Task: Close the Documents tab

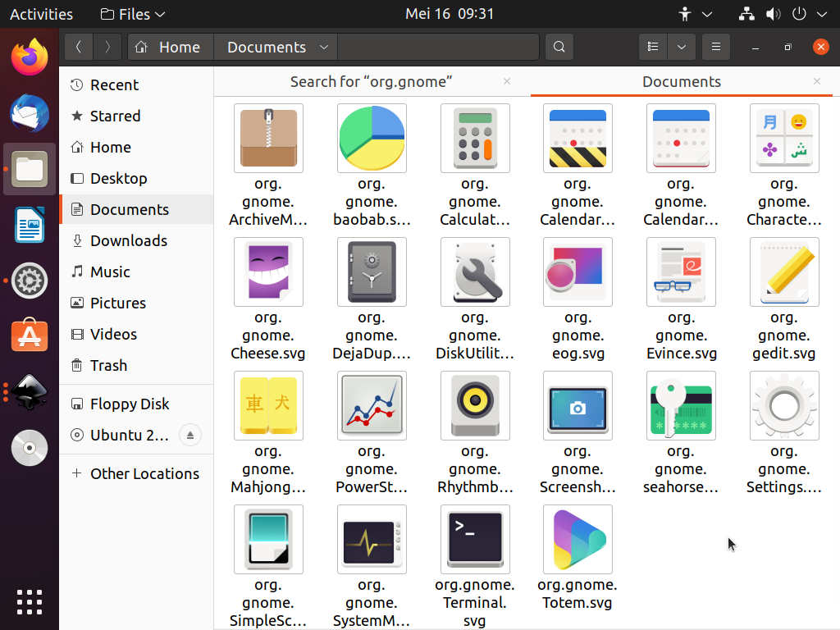Action: click(817, 81)
